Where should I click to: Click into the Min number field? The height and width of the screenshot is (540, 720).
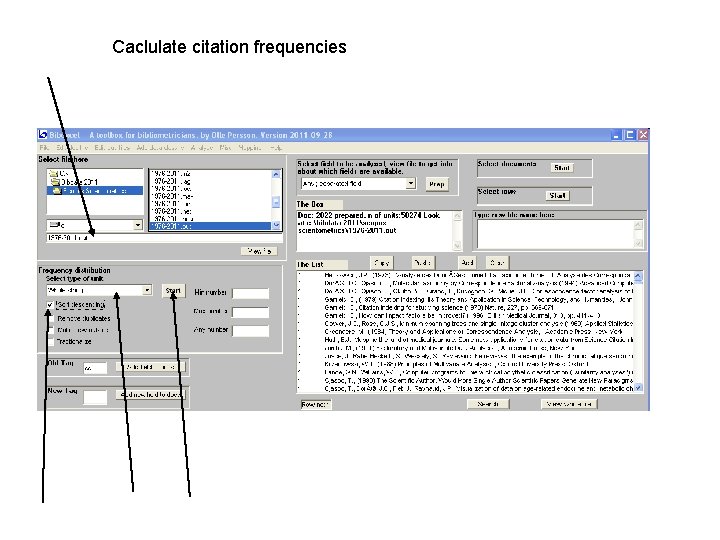point(251,293)
